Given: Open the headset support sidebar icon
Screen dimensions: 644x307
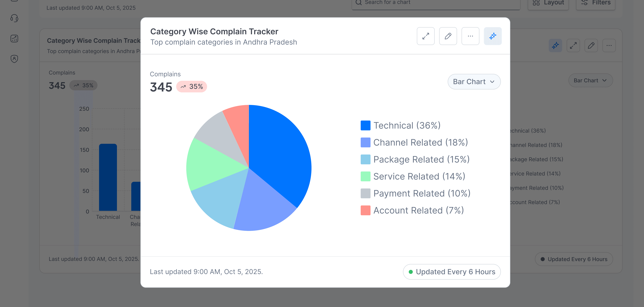Looking at the screenshot, I should (x=14, y=18).
